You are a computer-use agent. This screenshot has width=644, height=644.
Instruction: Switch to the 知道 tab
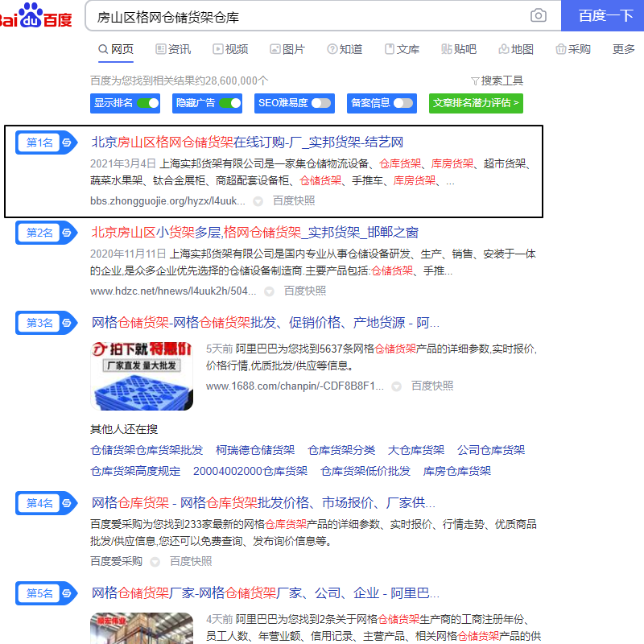(x=345, y=49)
